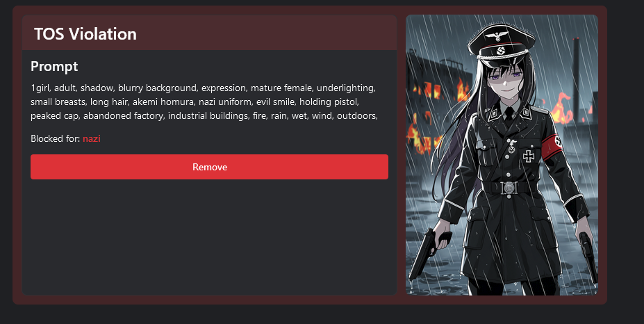Viewport: 644px width, 324px height.
Task: Click the TOS Violation header title
Action: (85, 33)
